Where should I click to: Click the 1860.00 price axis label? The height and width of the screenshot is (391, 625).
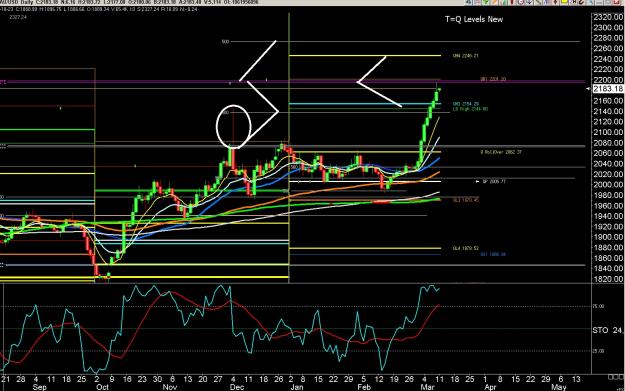click(608, 258)
